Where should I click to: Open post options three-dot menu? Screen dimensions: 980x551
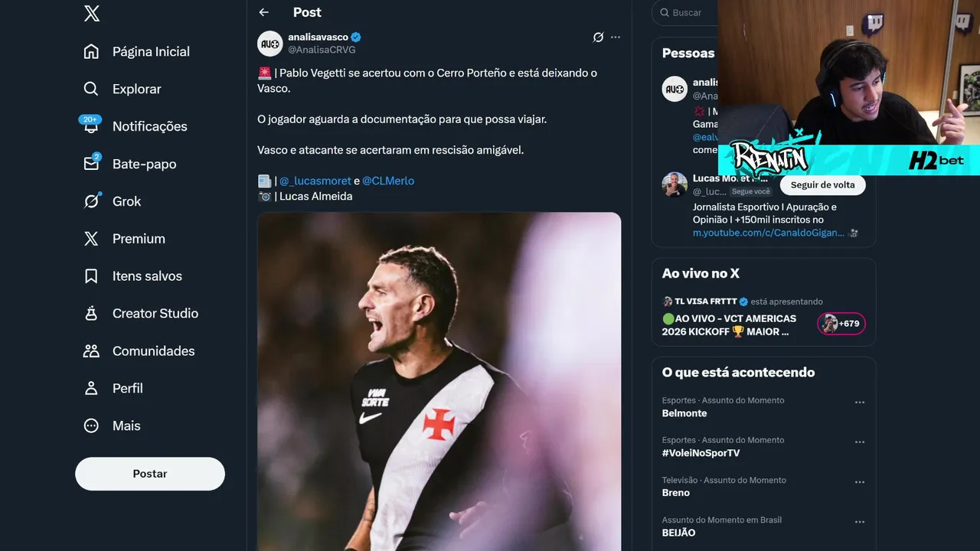click(616, 37)
